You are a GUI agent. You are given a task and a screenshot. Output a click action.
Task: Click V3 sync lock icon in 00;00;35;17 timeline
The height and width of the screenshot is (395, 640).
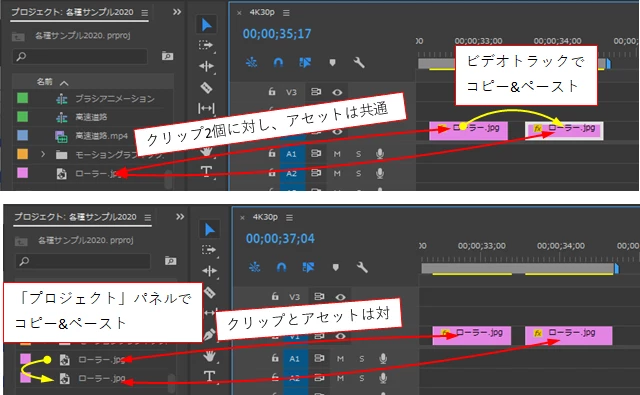point(316,92)
